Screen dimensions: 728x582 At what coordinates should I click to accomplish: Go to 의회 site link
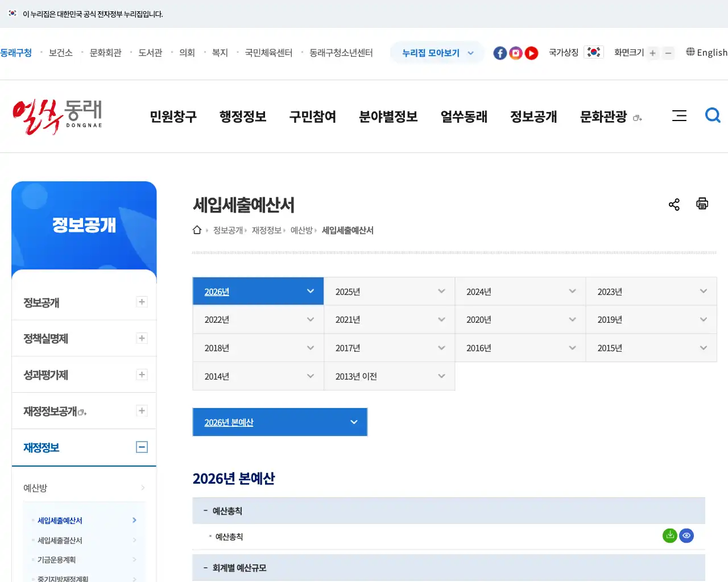pos(187,53)
